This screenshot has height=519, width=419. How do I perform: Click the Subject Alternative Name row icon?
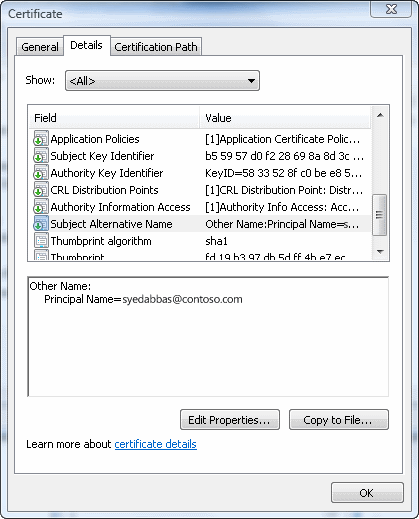pos(41,224)
